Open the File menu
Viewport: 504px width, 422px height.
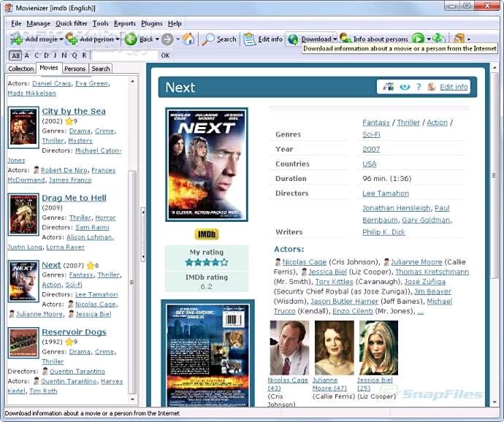tap(16, 23)
